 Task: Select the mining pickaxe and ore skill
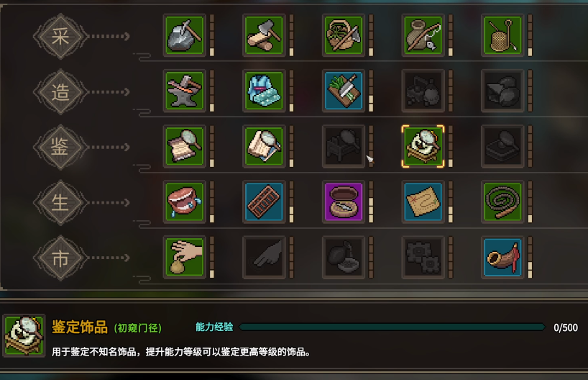[x=185, y=35]
